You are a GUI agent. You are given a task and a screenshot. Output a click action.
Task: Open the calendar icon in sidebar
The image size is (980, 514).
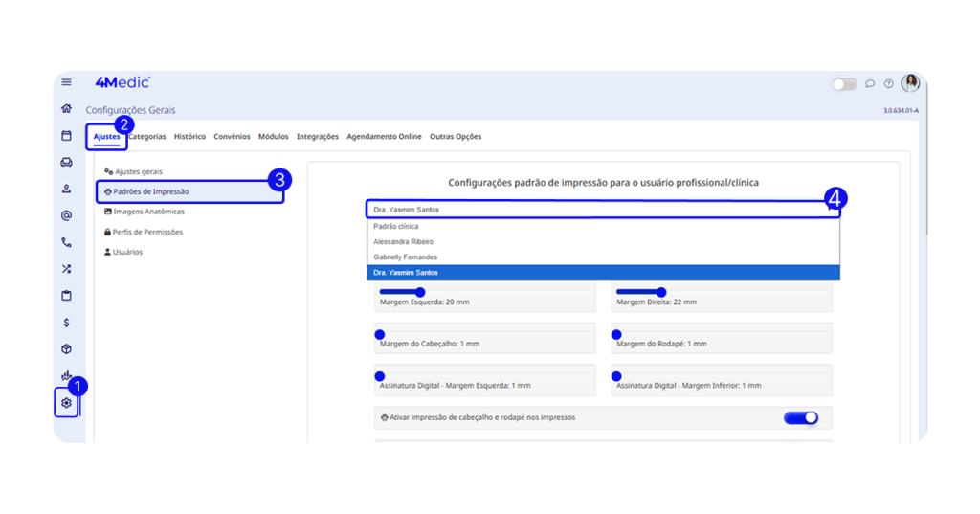(66, 136)
